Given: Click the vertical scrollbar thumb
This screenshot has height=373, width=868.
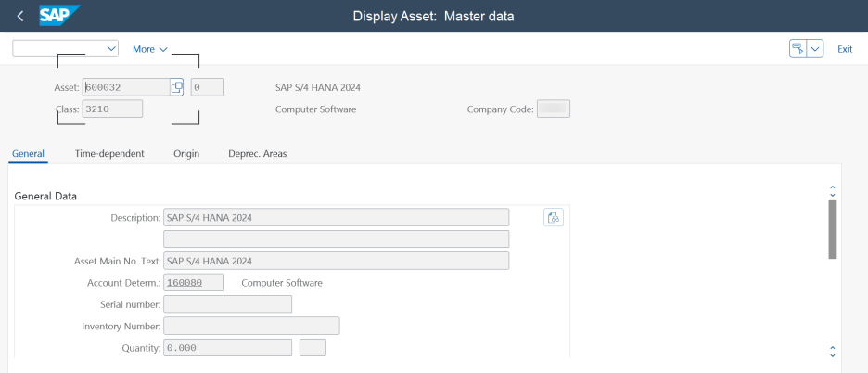Looking at the screenshot, I should 832,229.
